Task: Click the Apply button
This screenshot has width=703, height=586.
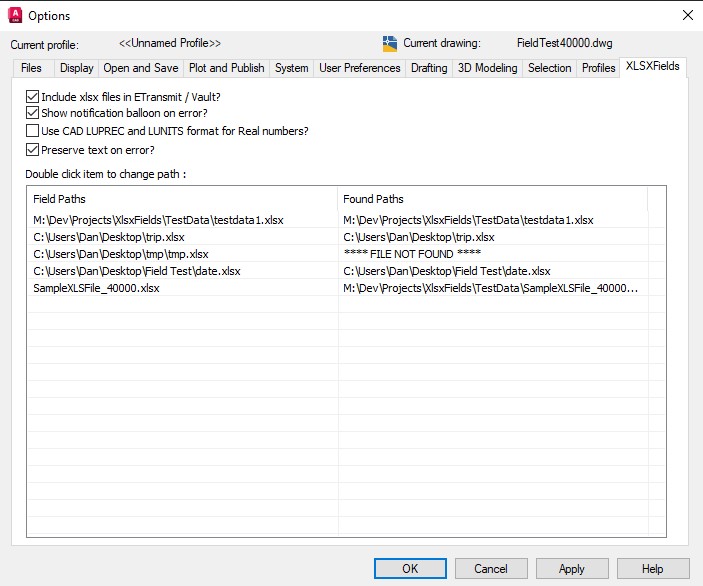Action: point(572,569)
